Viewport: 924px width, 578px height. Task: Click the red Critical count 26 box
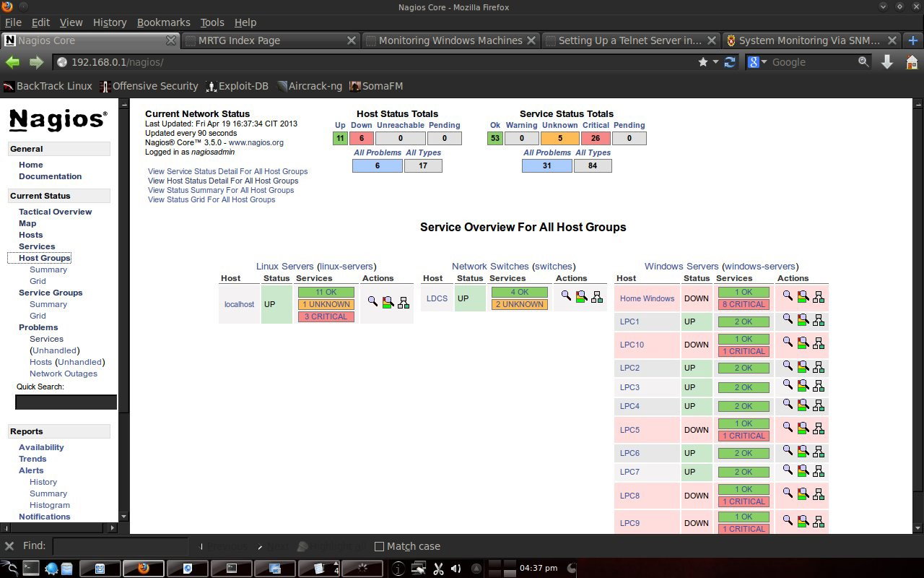596,138
